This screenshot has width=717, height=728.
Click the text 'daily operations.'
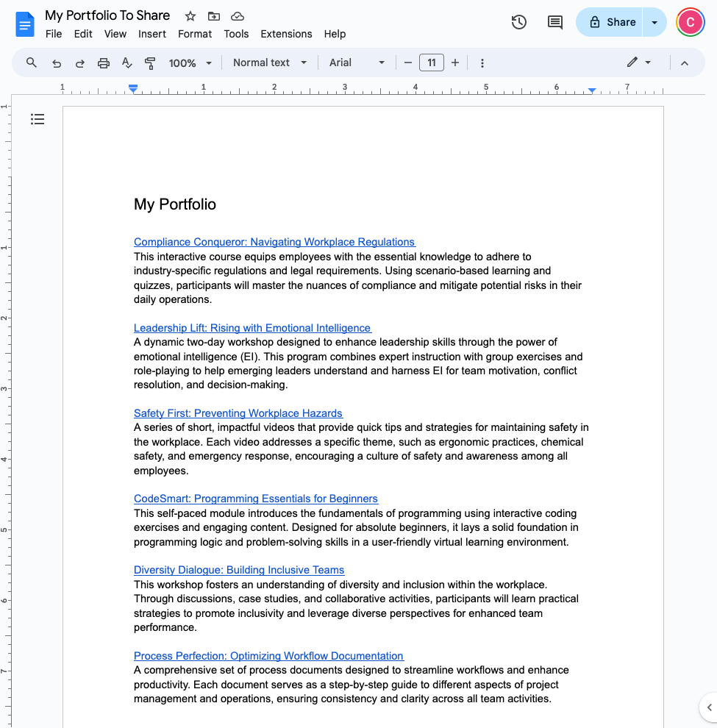click(173, 299)
